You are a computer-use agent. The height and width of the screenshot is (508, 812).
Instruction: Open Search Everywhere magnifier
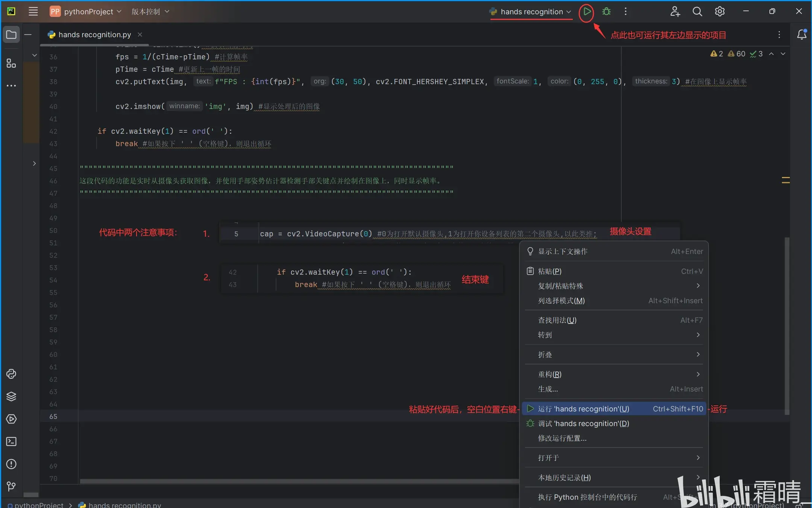[x=697, y=12]
